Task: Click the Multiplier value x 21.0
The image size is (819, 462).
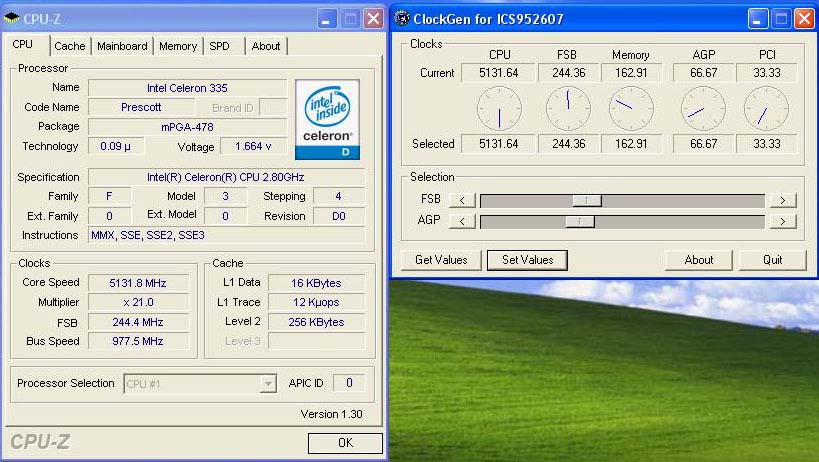Action: pos(138,303)
